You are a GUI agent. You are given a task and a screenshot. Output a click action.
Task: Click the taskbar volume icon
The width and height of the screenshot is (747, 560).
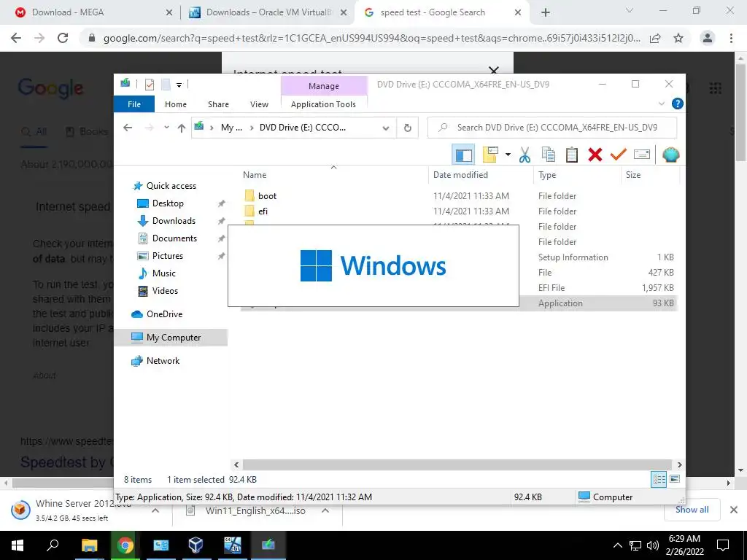[653, 545]
